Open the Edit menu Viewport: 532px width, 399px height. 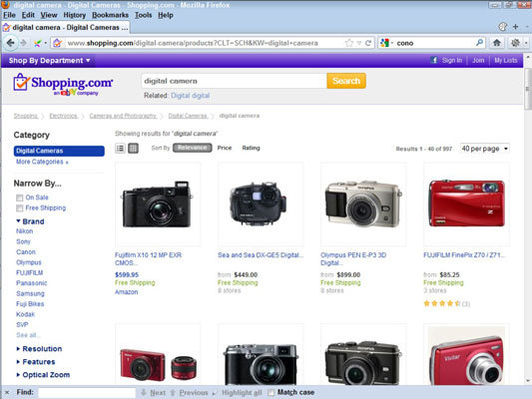click(28, 15)
